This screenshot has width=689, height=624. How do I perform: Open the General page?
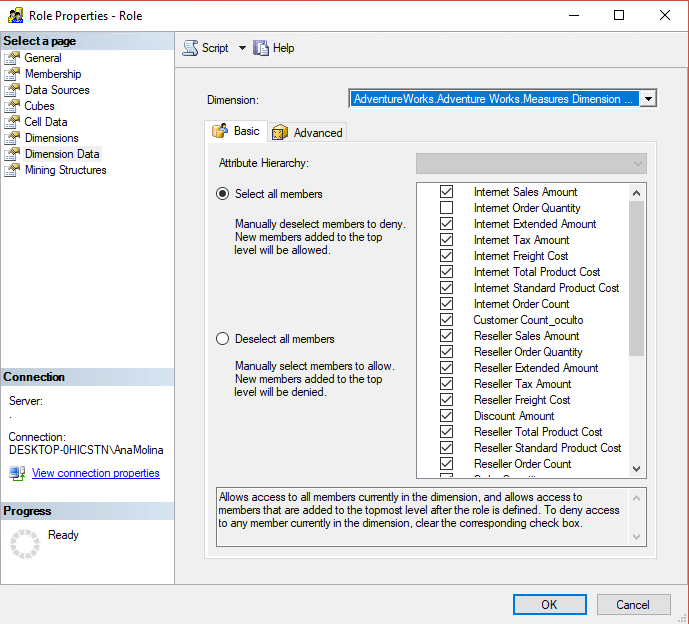43,58
